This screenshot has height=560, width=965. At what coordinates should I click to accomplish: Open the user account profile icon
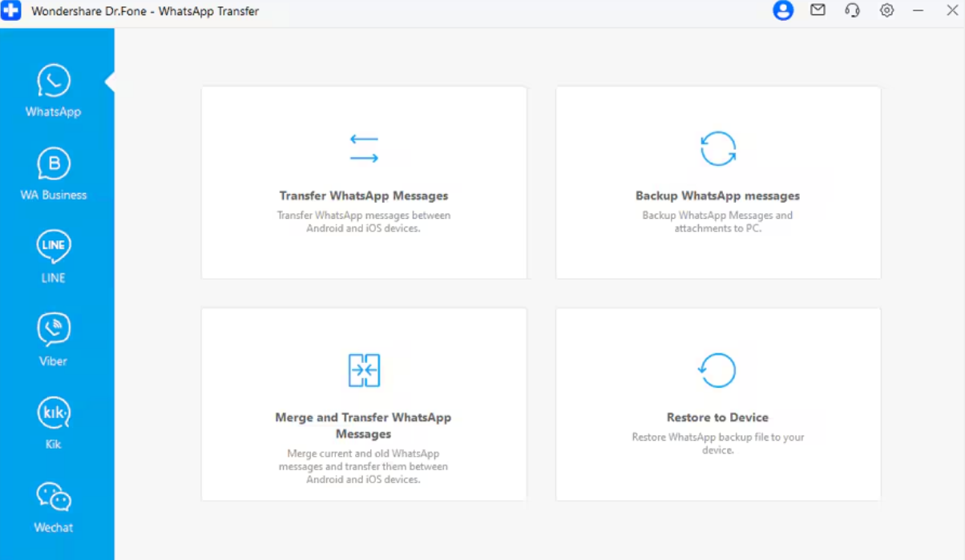(x=782, y=10)
